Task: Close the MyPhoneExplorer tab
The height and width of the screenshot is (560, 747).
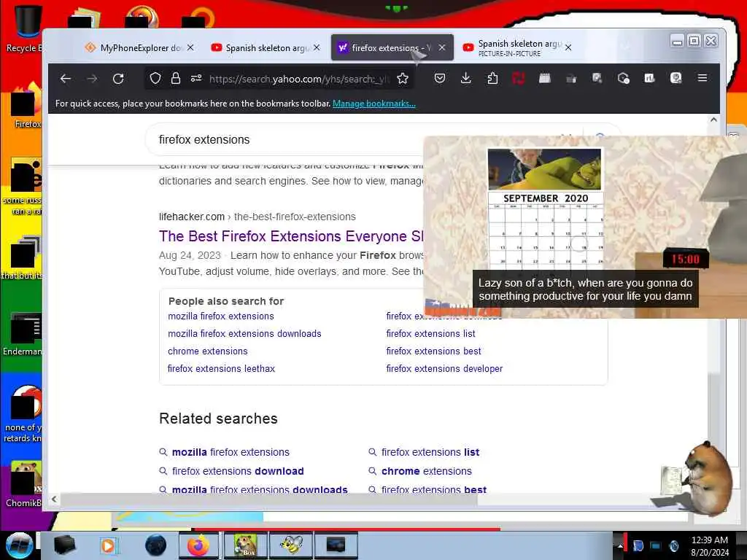Action: (190, 47)
